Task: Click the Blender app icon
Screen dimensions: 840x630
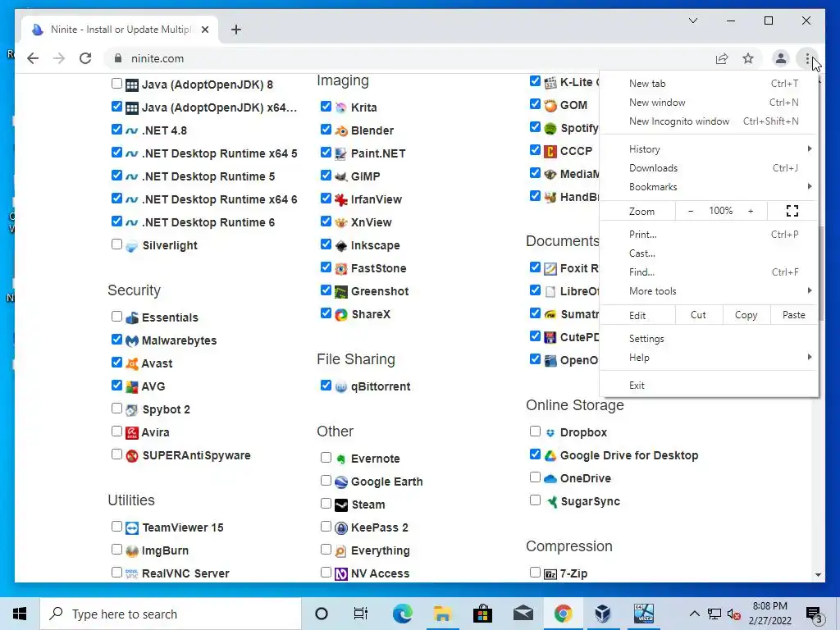Action: point(340,130)
